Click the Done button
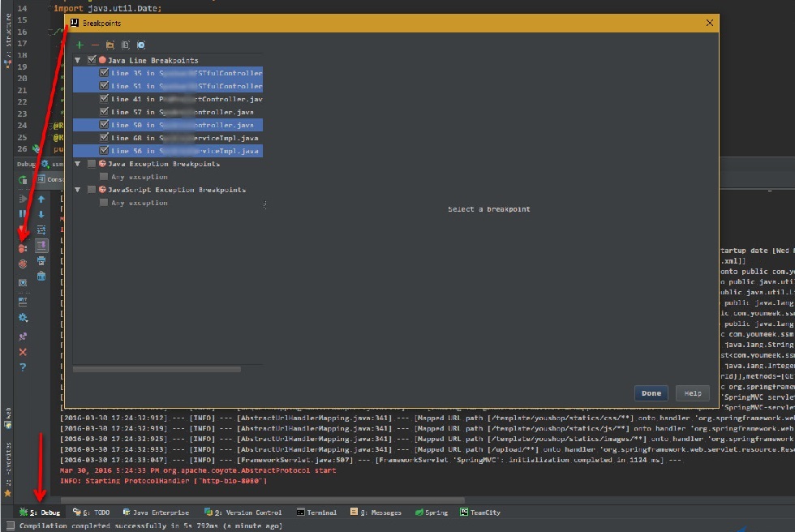Viewport: 795px width, 532px height. (651, 393)
